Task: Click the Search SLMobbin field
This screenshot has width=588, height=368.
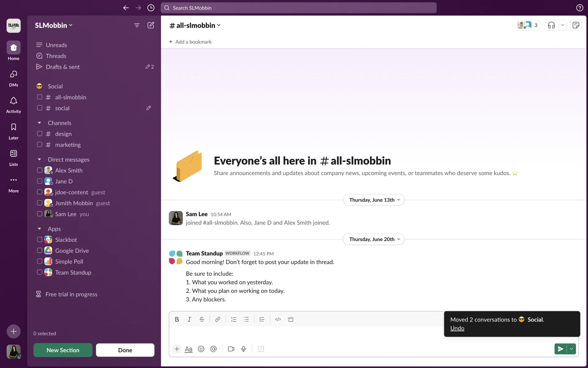Action: [x=299, y=8]
